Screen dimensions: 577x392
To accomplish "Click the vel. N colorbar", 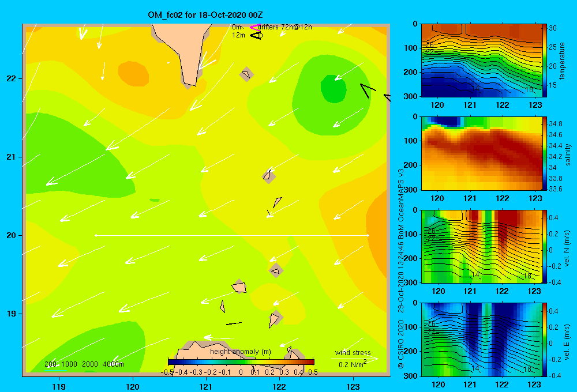I will (x=545, y=246).
